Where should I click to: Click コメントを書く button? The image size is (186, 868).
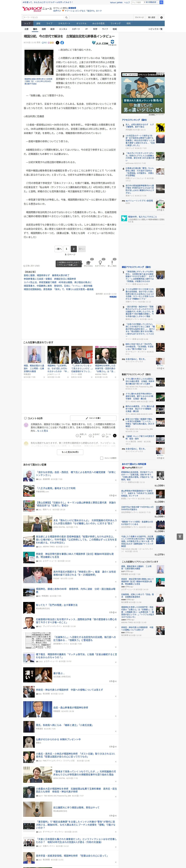[93, 418]
